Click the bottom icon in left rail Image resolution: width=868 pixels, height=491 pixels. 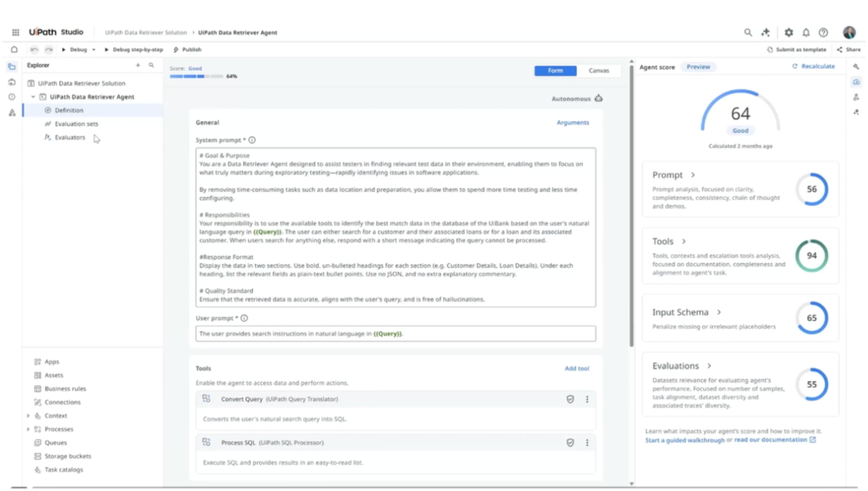(12, 112)
